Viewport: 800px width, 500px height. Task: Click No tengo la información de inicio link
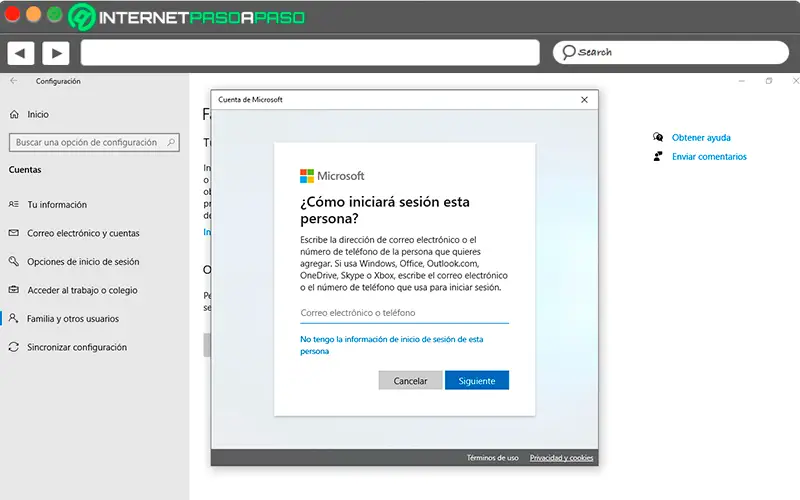coord(391,345)
